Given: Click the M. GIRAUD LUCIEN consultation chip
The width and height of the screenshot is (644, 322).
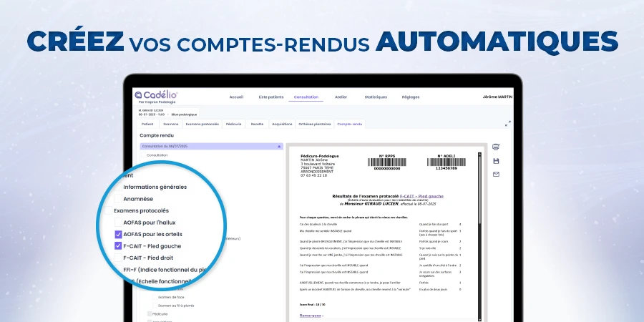Looking at the screenshot, I should pyautogui.click(x=167, y=112).
